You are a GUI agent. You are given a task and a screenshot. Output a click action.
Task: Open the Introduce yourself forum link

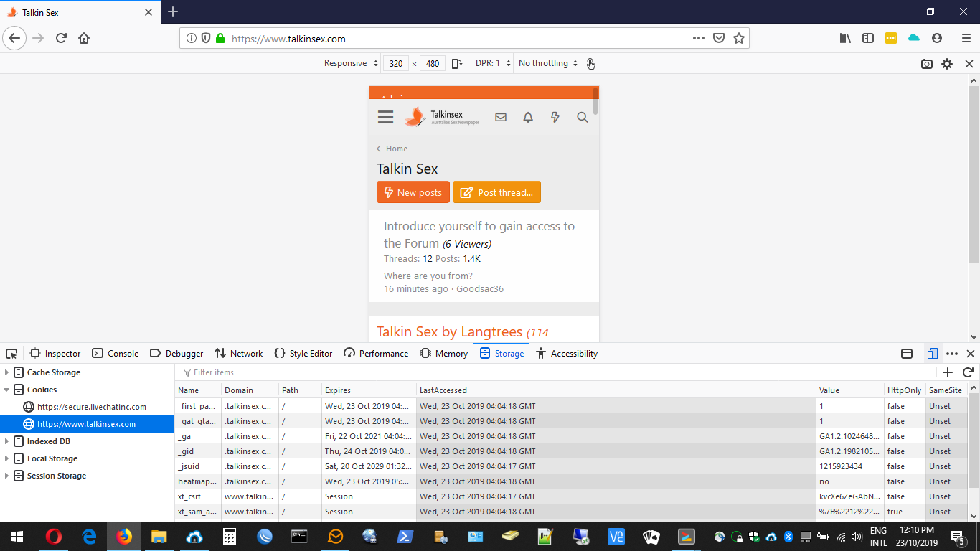pyautogui.click(x=479, y=235)
